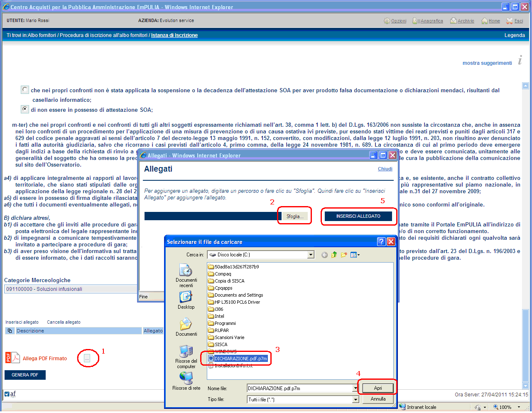532x413 pixels.
Task: Click main page scrollbar down arrow
Action: [x=525, y=386]
